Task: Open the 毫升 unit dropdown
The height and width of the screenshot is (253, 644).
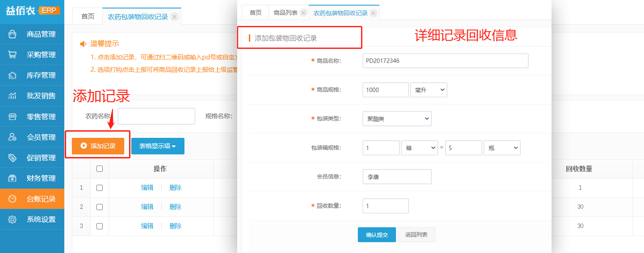Action: click(428, 90)
